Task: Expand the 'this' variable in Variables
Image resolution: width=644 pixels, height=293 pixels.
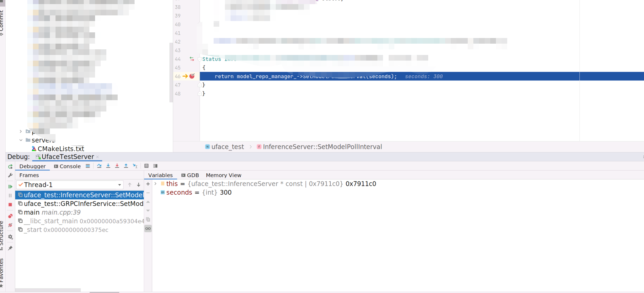Action: [156, 184]
